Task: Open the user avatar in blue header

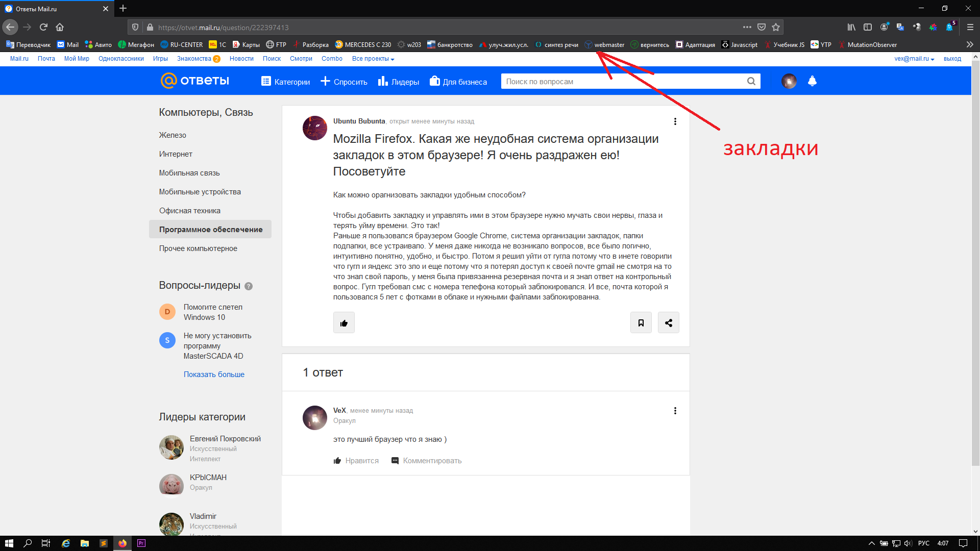Action: point(789,81)
